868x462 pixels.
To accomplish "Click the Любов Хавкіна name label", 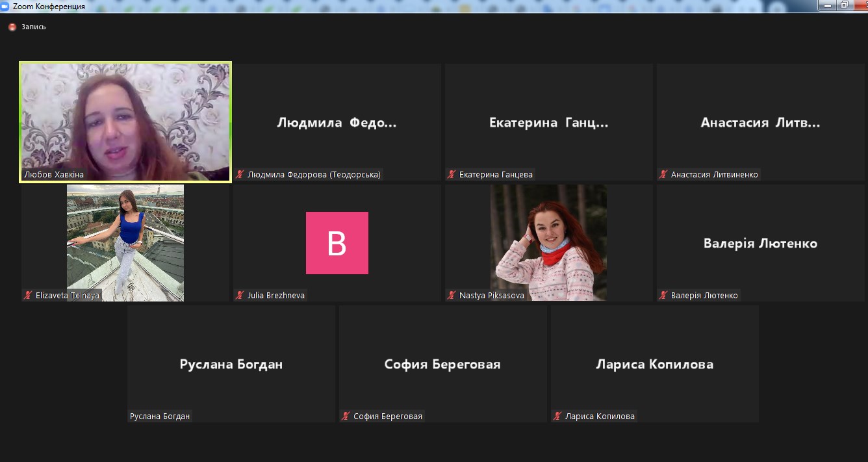I will coord(54,174).
